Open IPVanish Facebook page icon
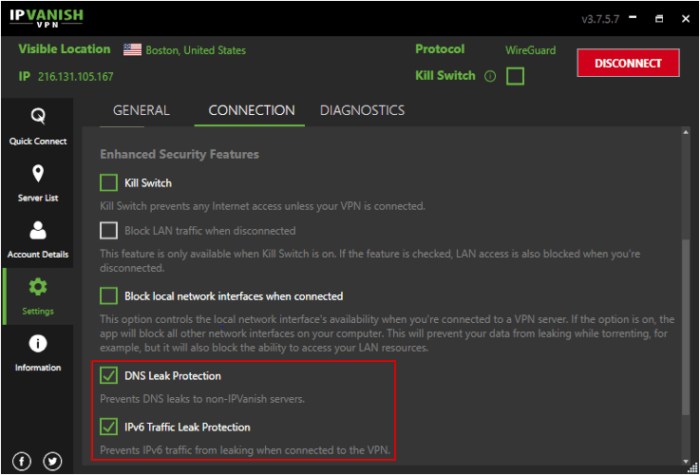Viewport: 700px width, 475px height. pos(22,462)
